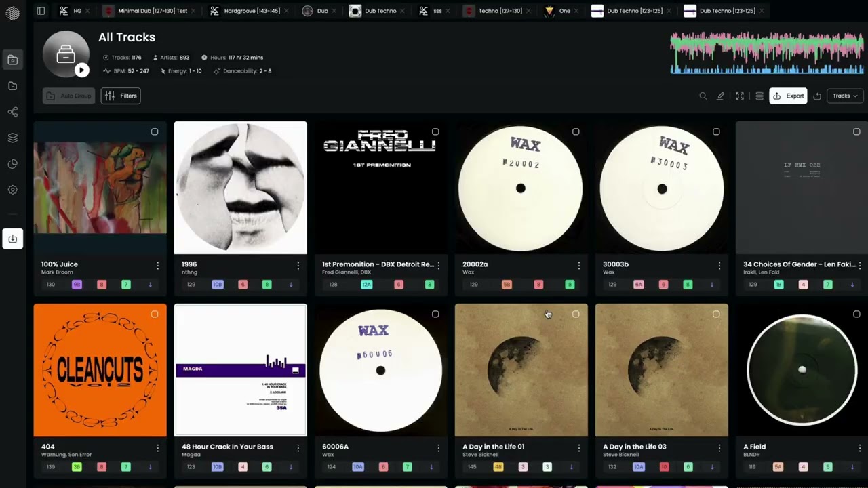Expand the down arrow on A Day in the Life 01

coord(571,467)
